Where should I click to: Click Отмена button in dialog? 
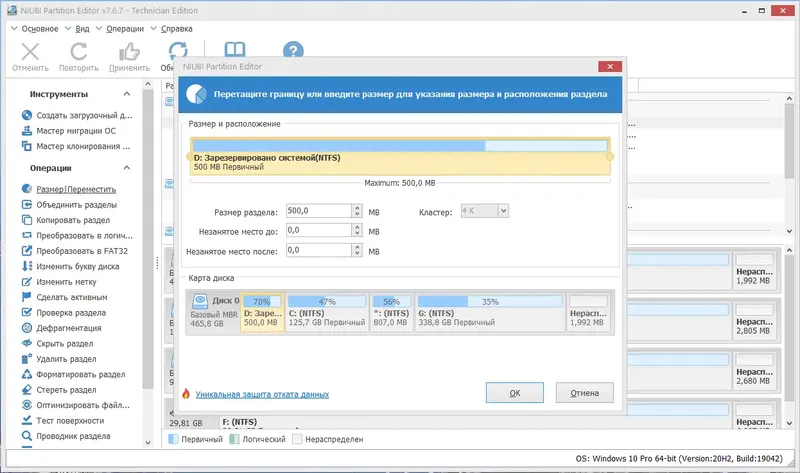[585, 393]
